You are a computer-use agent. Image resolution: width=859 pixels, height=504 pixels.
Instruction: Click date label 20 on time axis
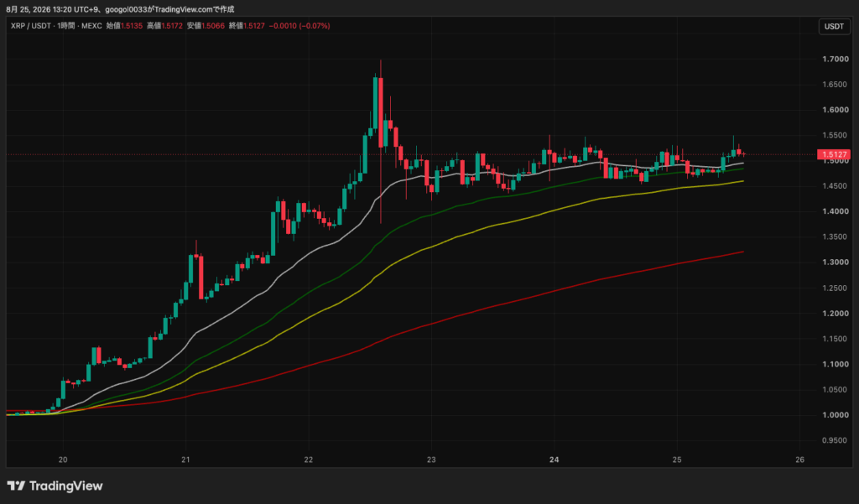tap(63, 460)
